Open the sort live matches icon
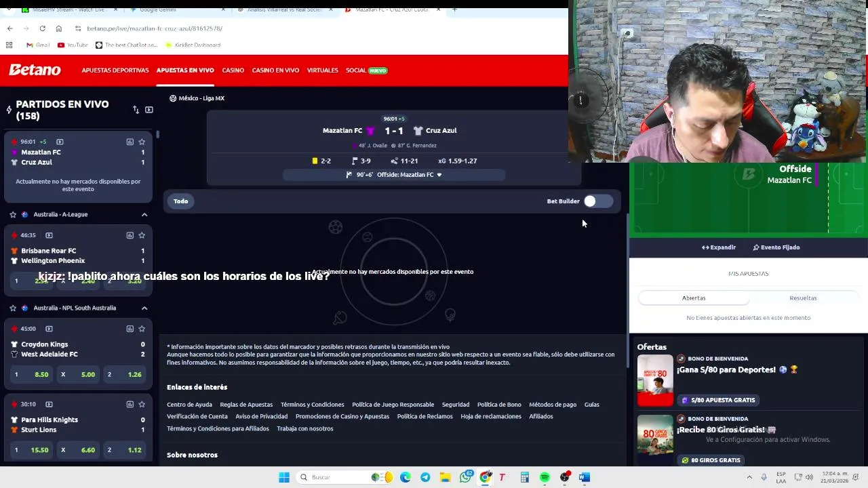The image size is (868, 488). pos(136,110)
